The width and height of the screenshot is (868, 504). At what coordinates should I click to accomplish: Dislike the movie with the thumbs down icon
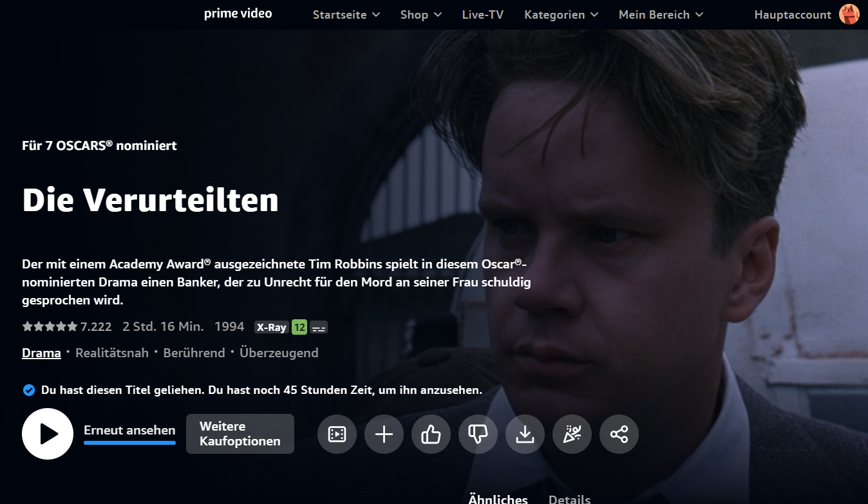[478, 434]
